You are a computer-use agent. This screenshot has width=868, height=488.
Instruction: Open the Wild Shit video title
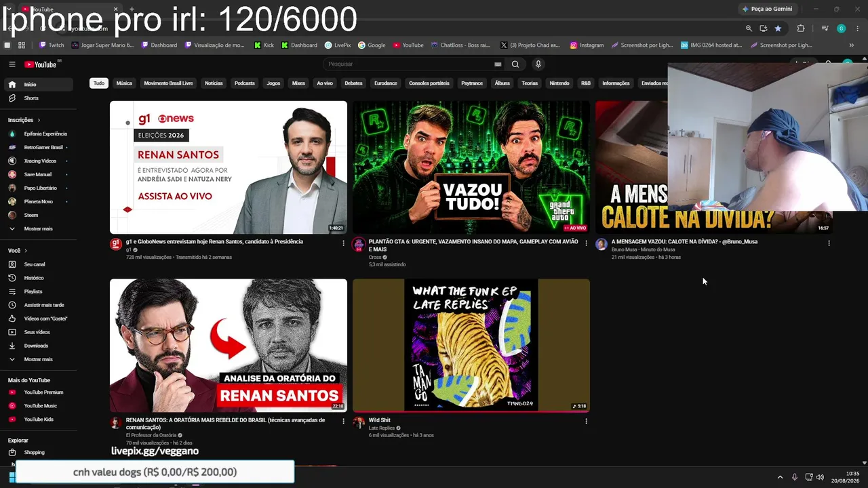(x=380, y=420)
